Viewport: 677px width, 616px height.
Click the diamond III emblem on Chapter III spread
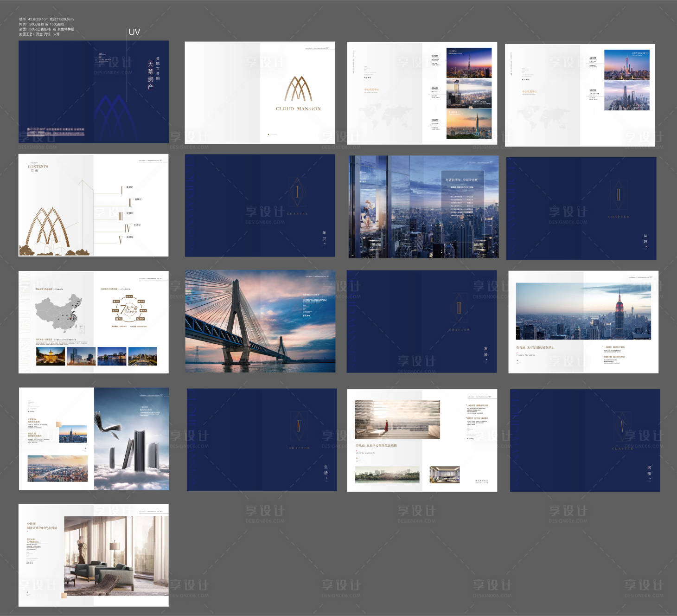point(459,308)
